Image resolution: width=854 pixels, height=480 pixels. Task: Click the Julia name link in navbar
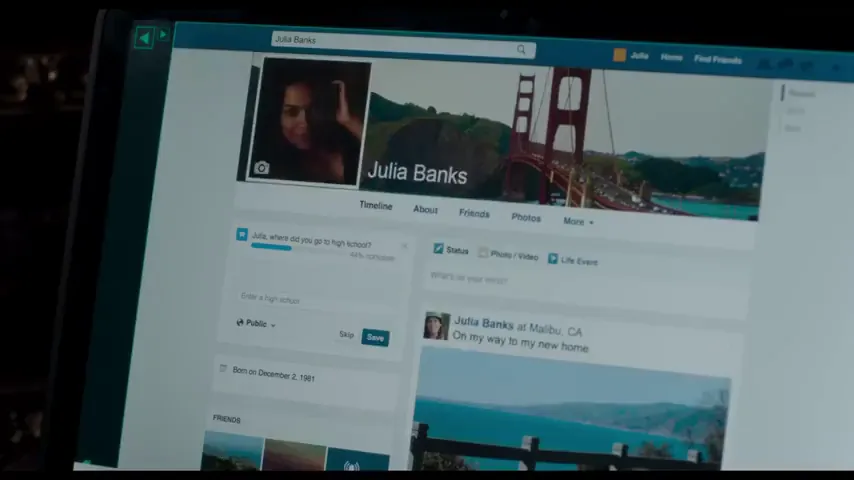pyautogui.click(x=639, y=56)
